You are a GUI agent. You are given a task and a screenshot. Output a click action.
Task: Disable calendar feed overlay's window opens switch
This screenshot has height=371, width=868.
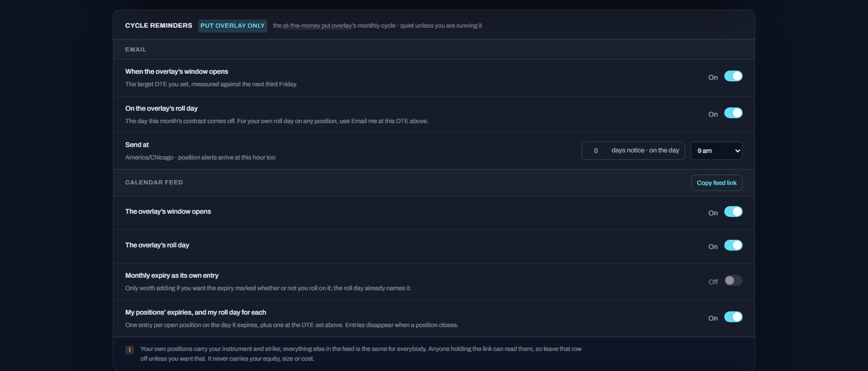(x=733, y=212)
